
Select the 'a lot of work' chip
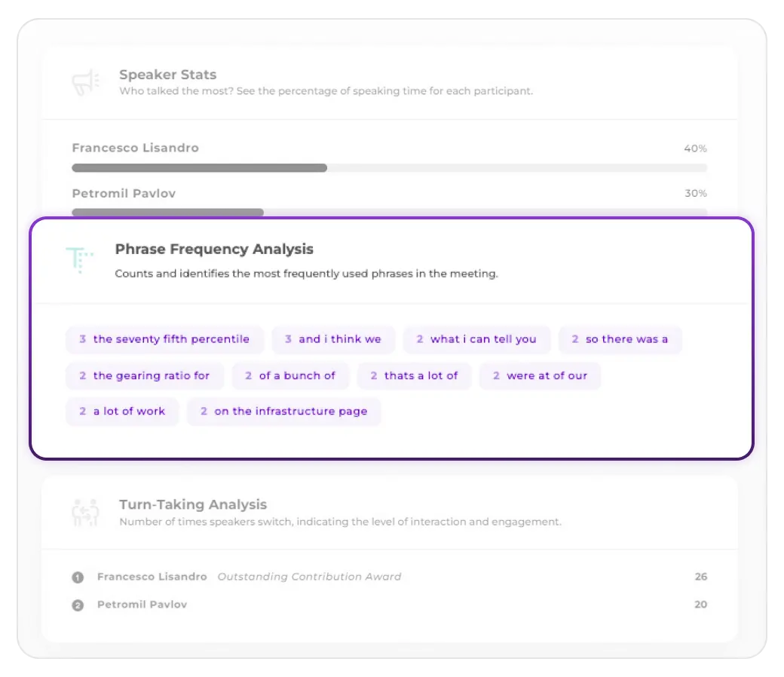click(122, 412)
